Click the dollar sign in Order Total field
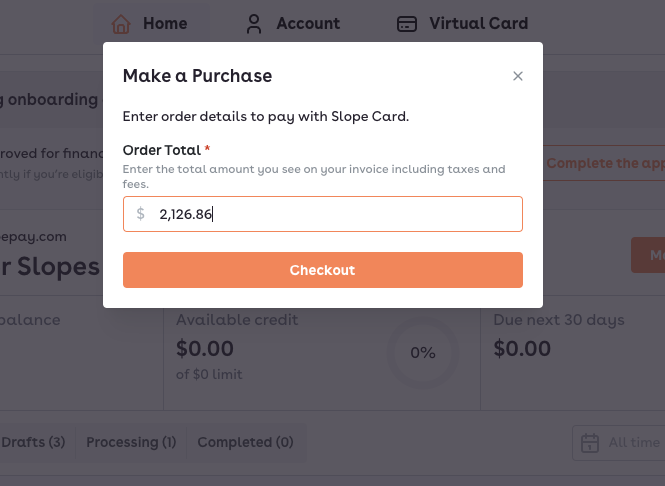This screenshot has width=665, height=486. [x=141, y=214]
